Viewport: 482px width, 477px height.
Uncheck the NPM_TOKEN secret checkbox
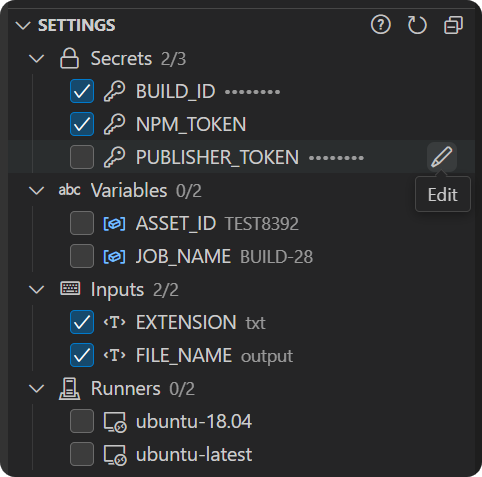tap(82, 124)
